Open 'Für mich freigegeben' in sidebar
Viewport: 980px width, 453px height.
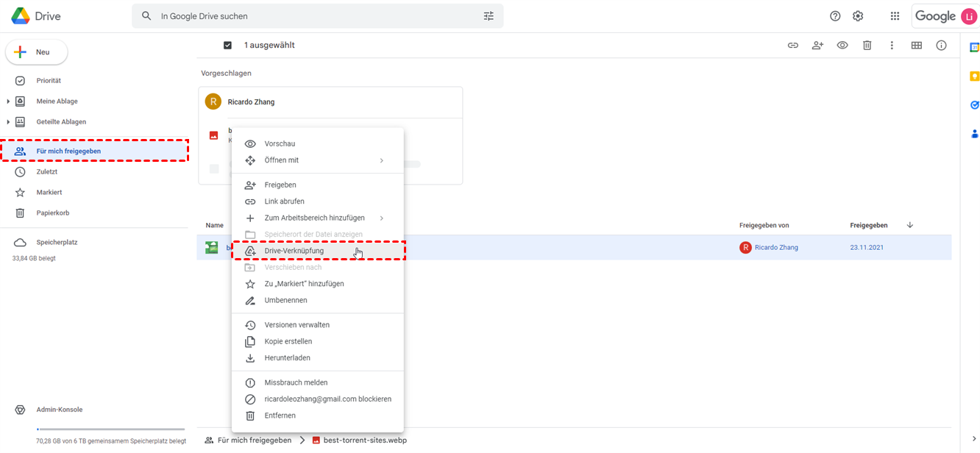[94, 151]
